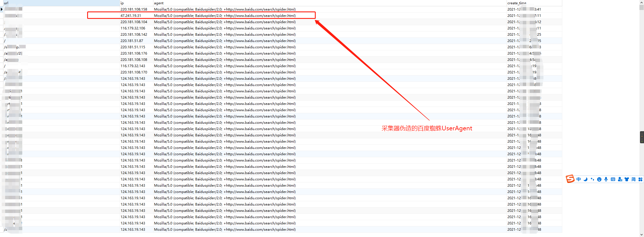Click agent cell in the 116.179.32.106 row
This screenshot has height=237, width=644.
(330, 28)
